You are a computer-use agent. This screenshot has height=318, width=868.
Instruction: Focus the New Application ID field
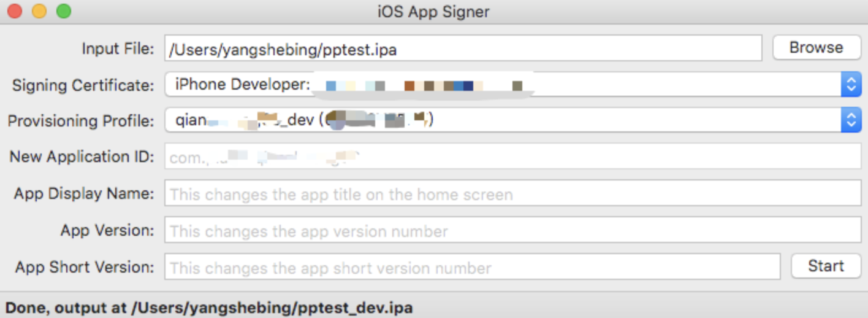[512, 157]
